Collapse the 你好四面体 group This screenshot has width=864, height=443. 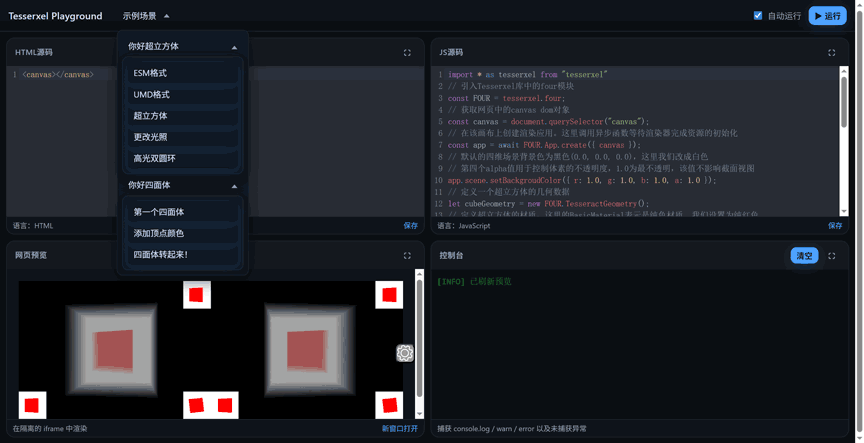[x=182, y=185]
